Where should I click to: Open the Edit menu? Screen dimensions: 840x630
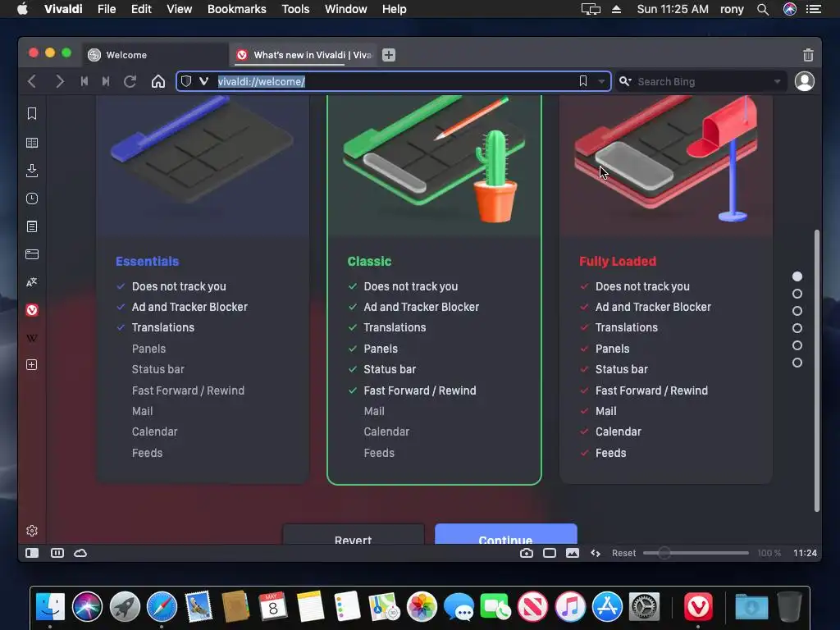coord(141,9)
